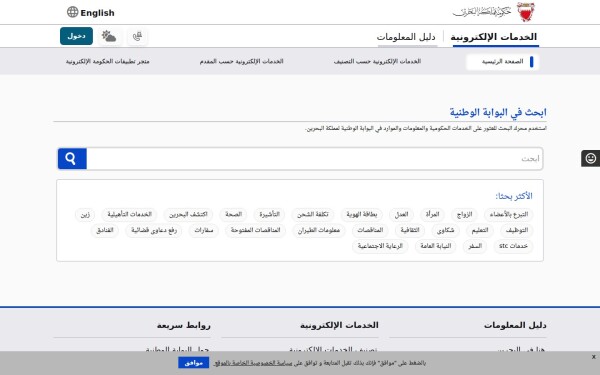This screenshot has height=375, width=600.
Task: Click the footer heading روابط سريعة
Action: 183,325
